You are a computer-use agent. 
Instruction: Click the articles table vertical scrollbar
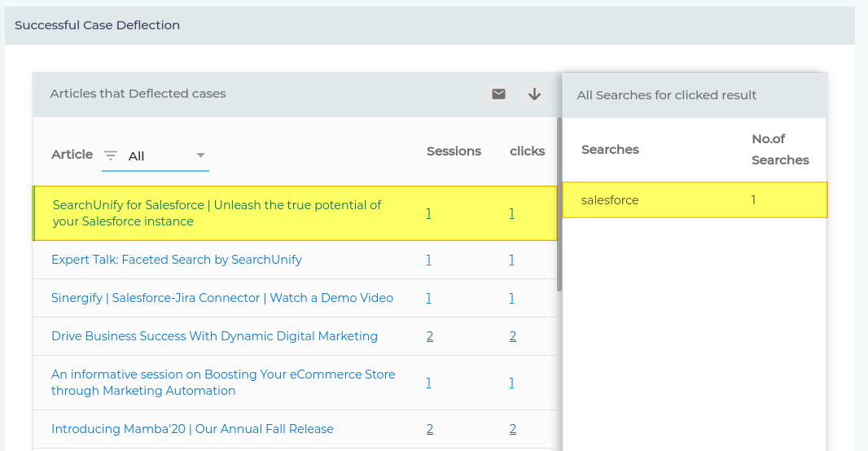pyautogui.click(x=559, y=204)
